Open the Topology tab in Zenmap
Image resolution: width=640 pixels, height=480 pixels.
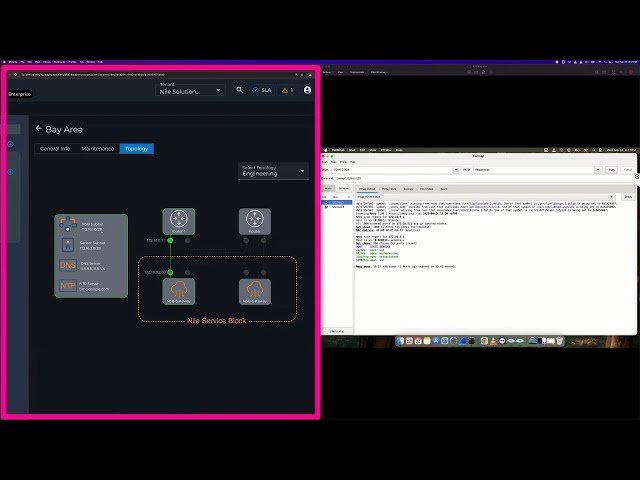(x=408, y=189)
